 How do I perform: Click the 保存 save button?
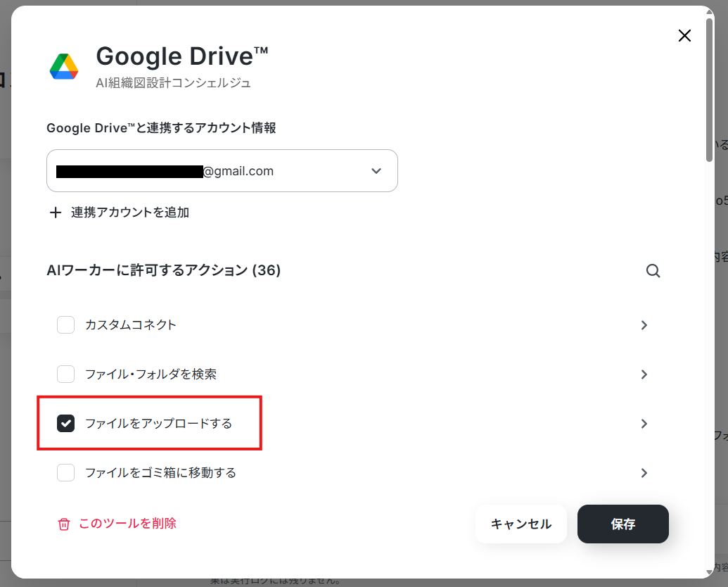[623, 524]
